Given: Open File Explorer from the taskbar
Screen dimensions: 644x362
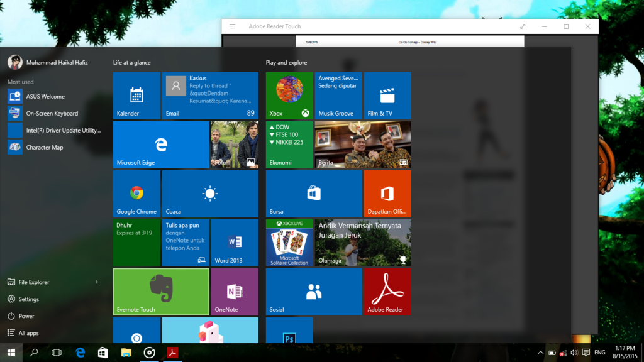Looking at the screenshot, I should (126, 353).
